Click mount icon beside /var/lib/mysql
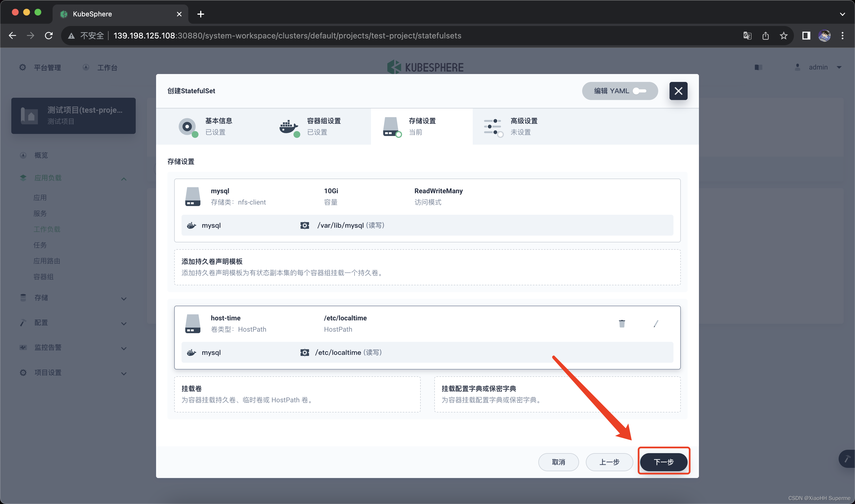 pos(305,225)
